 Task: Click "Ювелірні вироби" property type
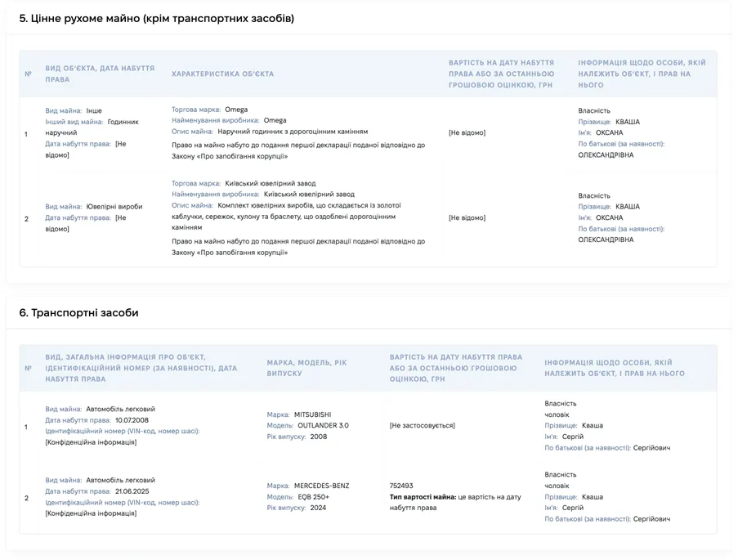point(114,206)
